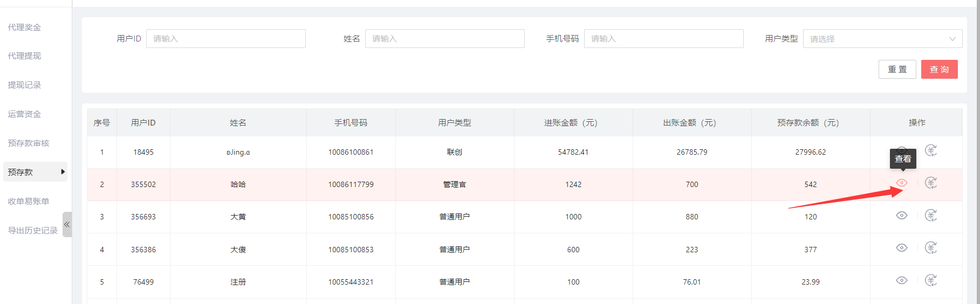This screenshot has width=980, height=304.
Task: Click the red 查询 button
Action: pyautogui.click(x=939, y=70)
